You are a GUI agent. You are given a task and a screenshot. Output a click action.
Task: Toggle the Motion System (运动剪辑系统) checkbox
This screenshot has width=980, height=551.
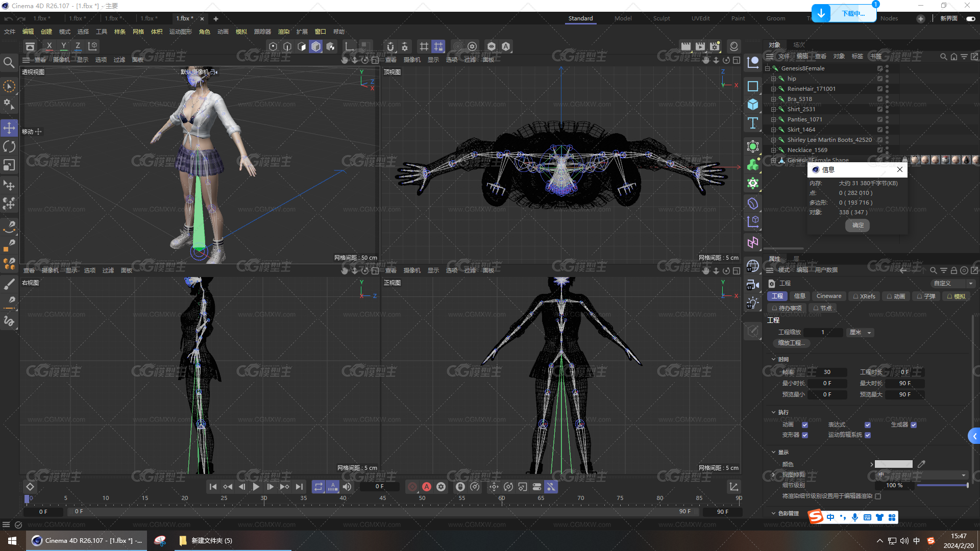point(868,435)
